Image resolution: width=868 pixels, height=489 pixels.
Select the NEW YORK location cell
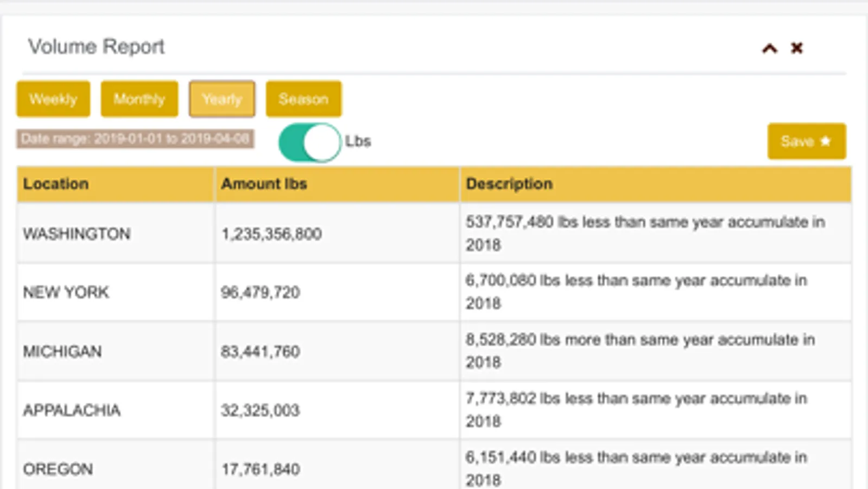(66, 292)
